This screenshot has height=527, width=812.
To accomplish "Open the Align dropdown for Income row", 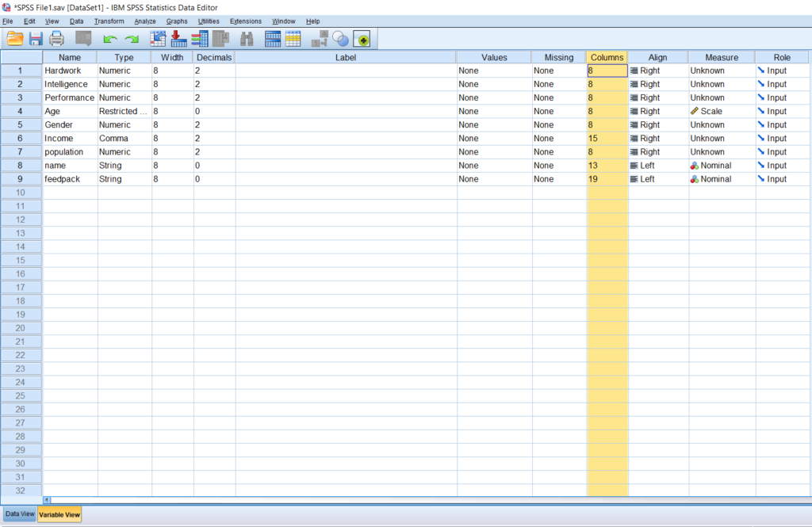I will pos(657,138).
